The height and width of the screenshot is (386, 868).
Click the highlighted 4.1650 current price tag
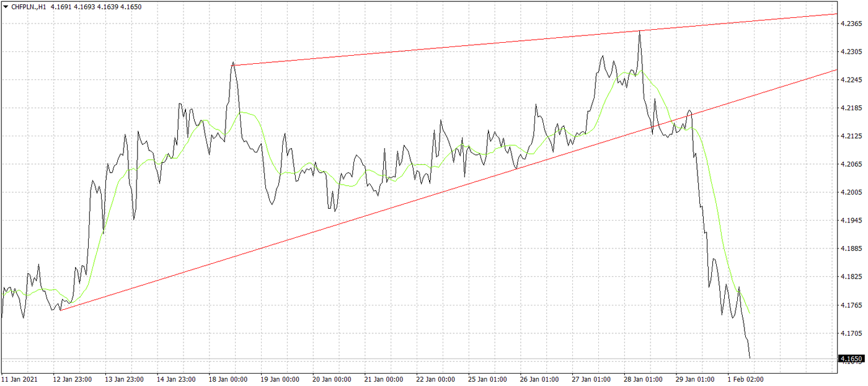[850, 359]
